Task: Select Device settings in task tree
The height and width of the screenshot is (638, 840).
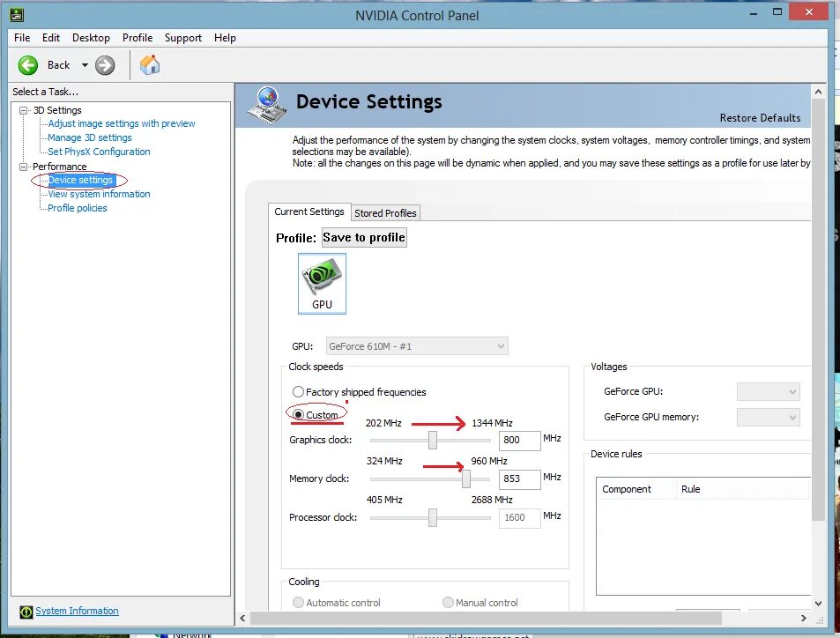Action: click(x=80, y=180)
